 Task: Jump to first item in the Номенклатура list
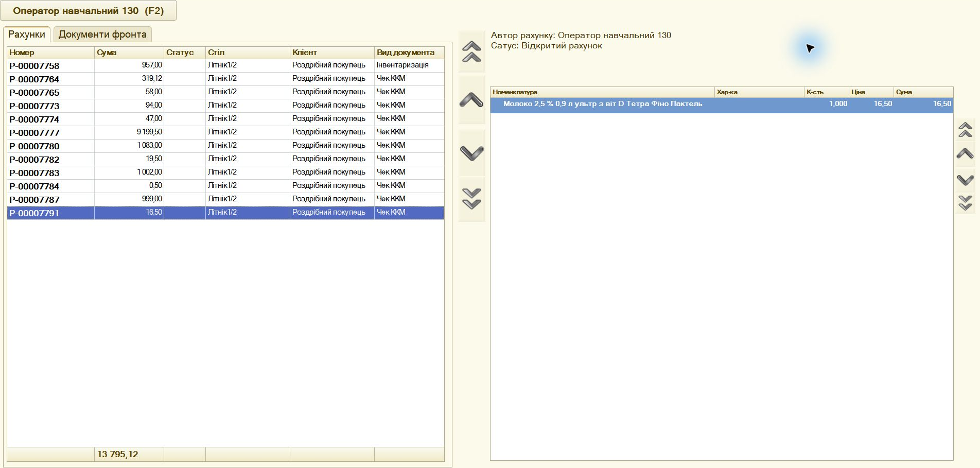click(965, 130)
